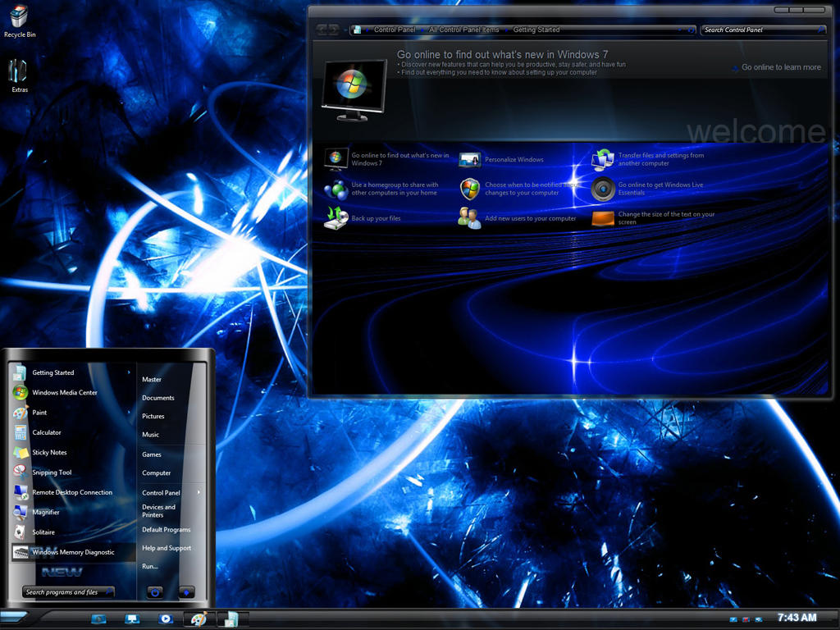
Task: Expand the Getting Started submenu arrow
Action: pos(129,372)
